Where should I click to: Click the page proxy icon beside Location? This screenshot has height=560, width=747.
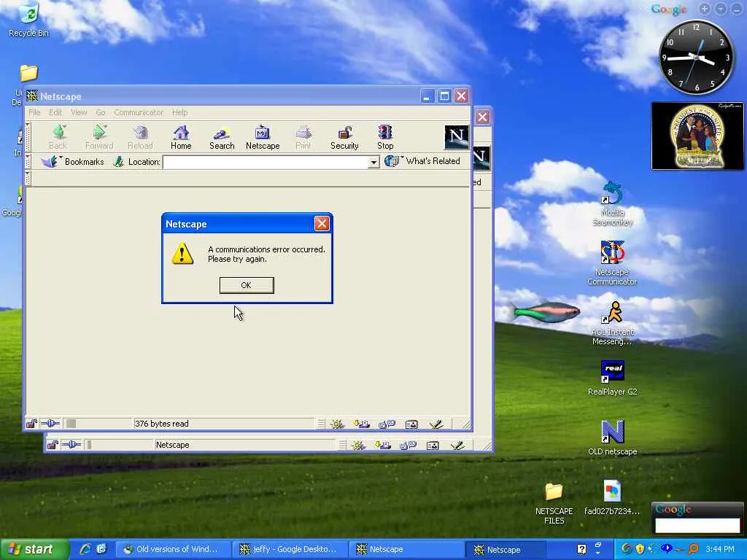tap(118, 162)
